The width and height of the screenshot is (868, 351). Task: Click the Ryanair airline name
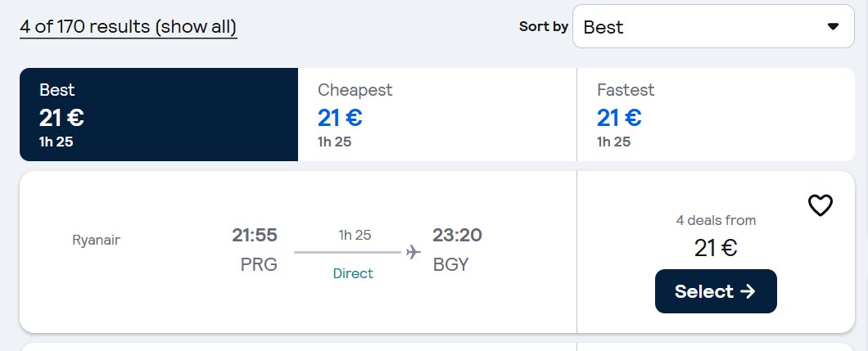pos(97,241)
